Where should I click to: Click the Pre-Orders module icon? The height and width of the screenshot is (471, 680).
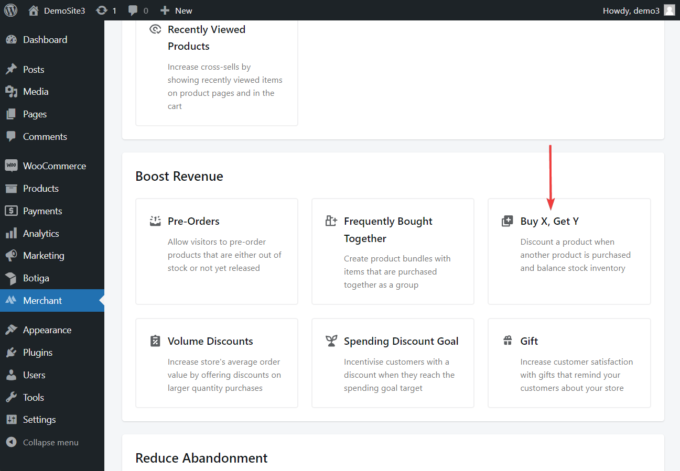[155, 221]
